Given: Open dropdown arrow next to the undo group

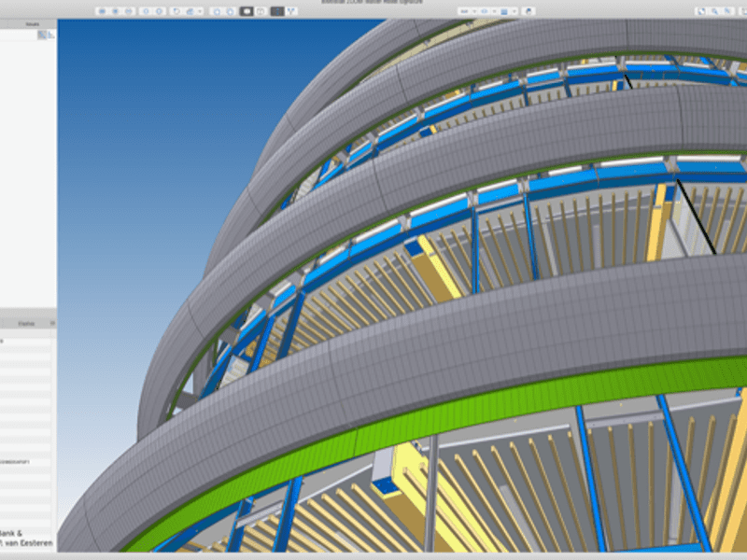Looking at the screenshot, I should (200, 11).
